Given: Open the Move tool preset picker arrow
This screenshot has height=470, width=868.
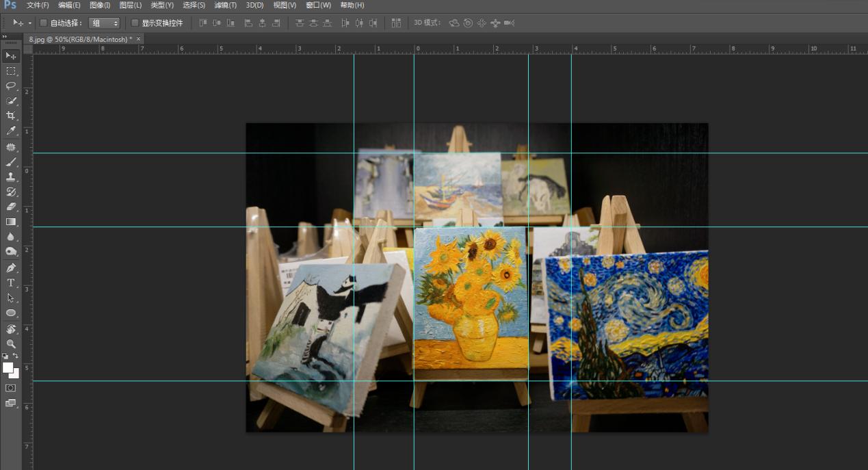Looking at the screenshot, I should click(30, 23).
